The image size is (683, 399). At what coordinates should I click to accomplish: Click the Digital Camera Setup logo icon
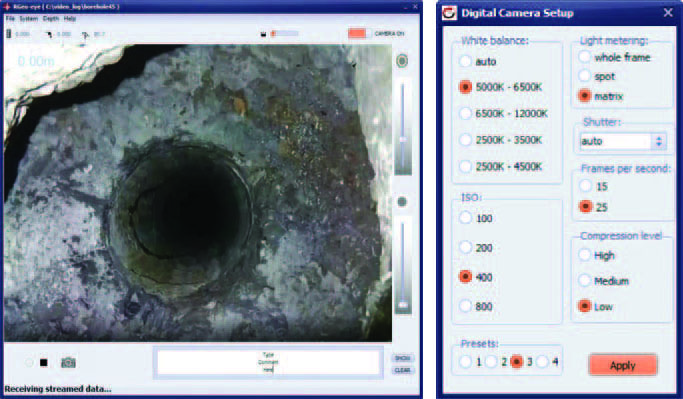click(x=449, y=13)
